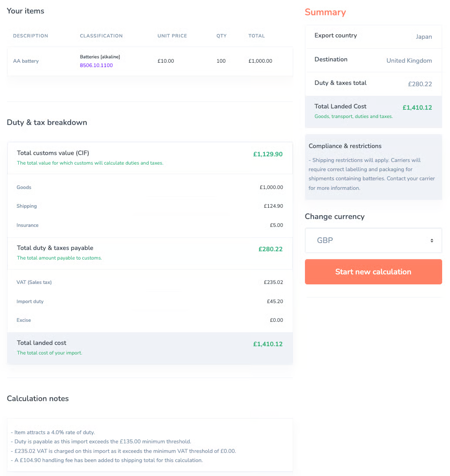
Task: Click the Total duty & taxes payable row
Action: click(150, 253)
